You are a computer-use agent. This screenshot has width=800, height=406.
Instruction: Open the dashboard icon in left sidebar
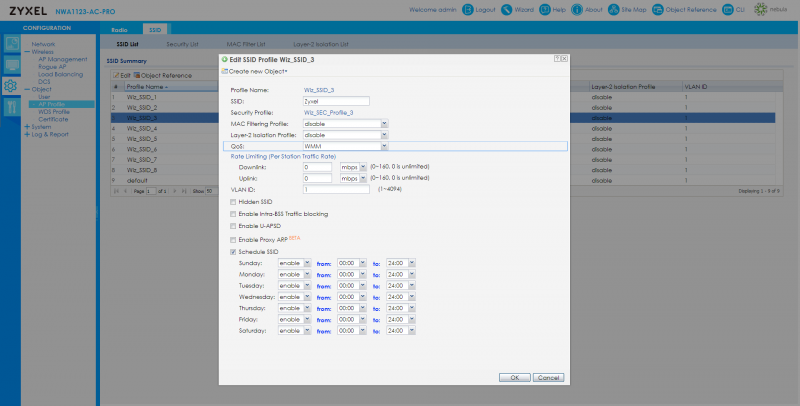click(x=11, y=44)
